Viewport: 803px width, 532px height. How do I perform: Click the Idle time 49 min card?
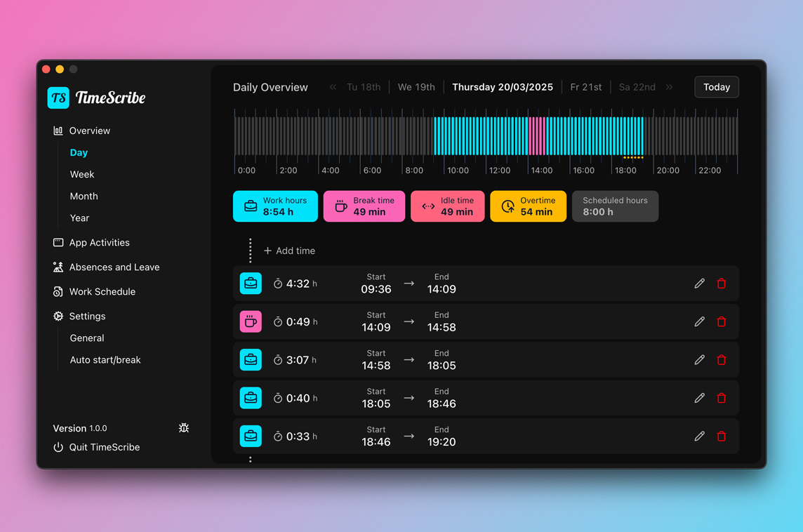tap(448, 206)
